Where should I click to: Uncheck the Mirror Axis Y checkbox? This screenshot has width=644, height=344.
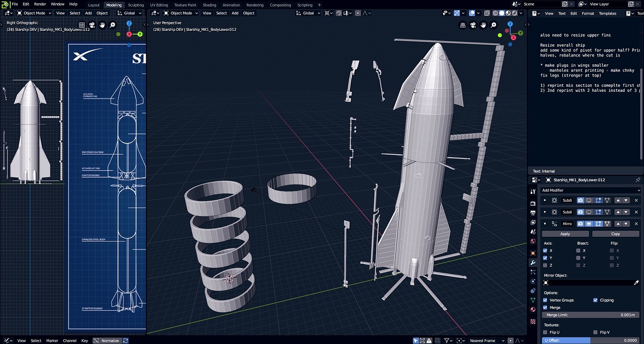coord(545,258)
